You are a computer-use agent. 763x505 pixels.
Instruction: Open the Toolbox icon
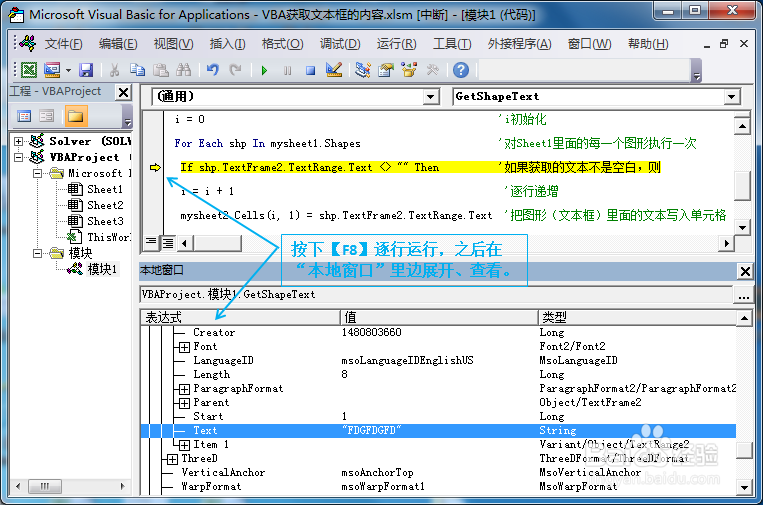[x=432, y=70]
